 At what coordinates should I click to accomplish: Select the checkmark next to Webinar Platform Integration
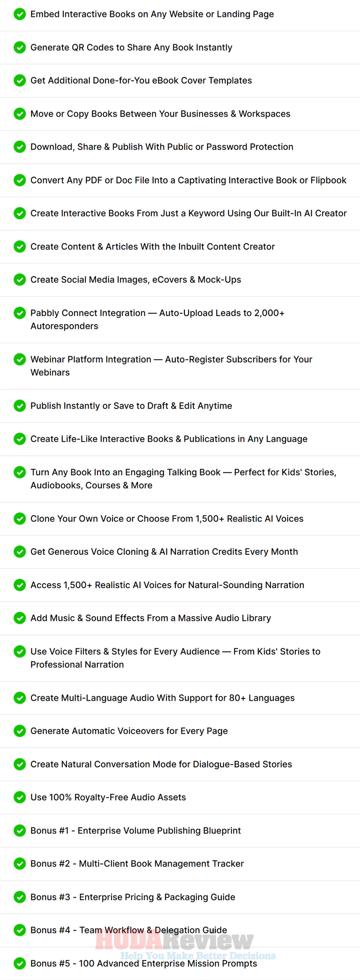[20, 359]
